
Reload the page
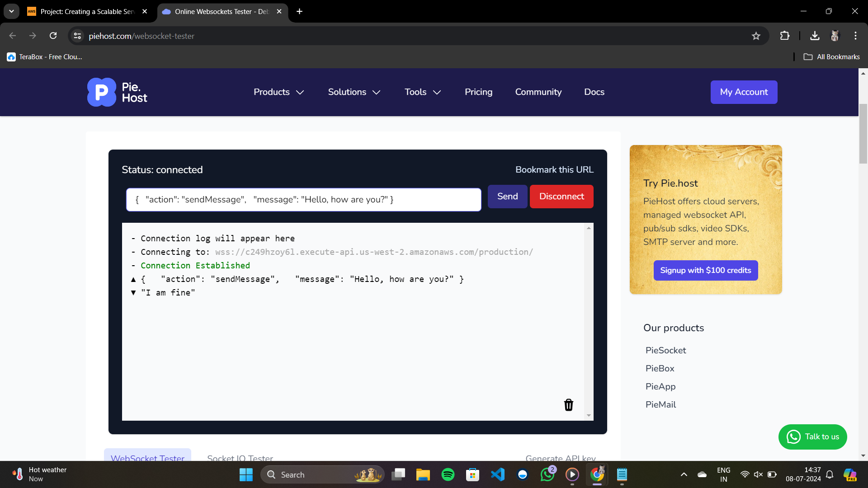53,36
